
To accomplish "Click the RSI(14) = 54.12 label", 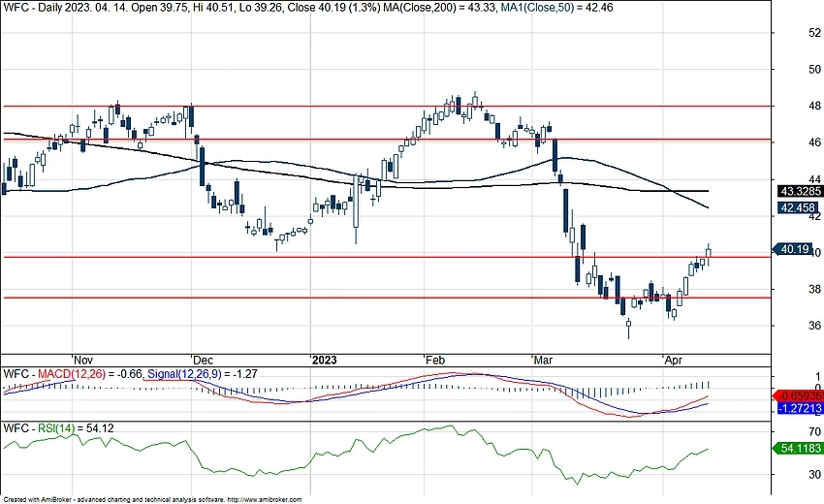I will pyautogui.click(x=76, y=428).
